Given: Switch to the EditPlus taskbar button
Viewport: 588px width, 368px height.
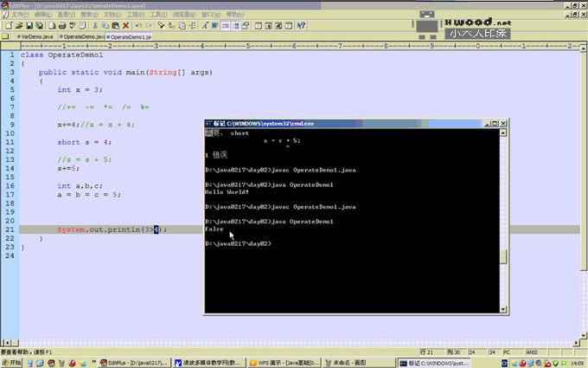Looking at the screenshot, I should [134, 363].
